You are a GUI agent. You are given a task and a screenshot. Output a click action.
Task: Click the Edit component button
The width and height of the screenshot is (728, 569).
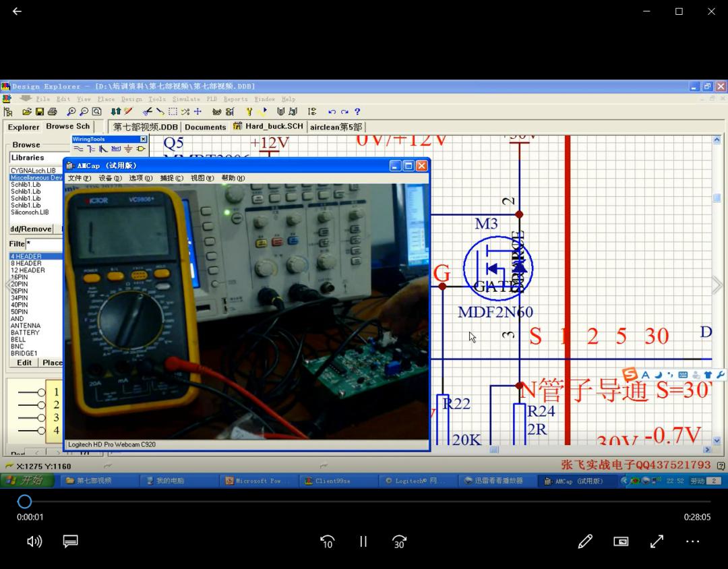pos(24,363)
